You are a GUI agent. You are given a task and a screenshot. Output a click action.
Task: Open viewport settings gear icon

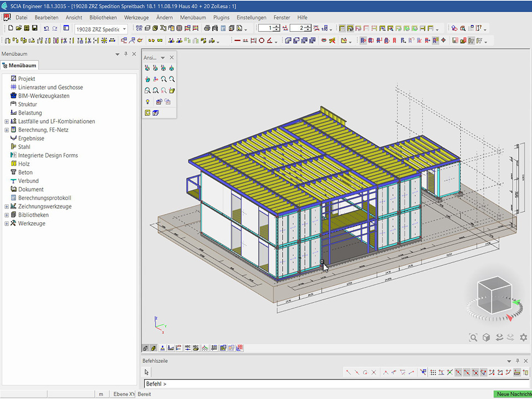click(x=523, y=337)
